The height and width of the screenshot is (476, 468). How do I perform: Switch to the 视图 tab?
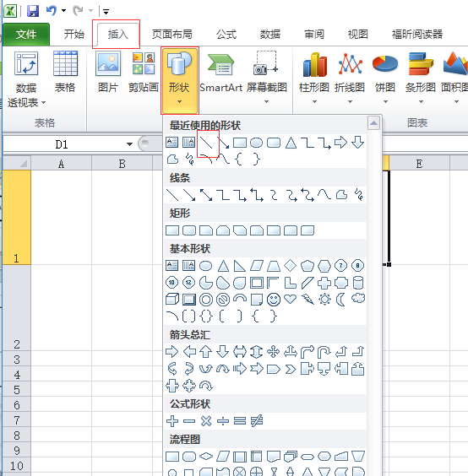(357, 35)
